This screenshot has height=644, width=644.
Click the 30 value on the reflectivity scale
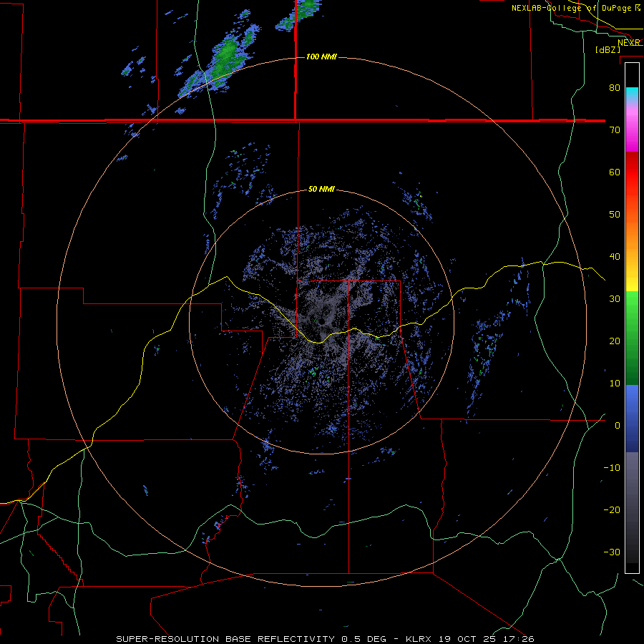pyautogui.click(x=615, y=299)
